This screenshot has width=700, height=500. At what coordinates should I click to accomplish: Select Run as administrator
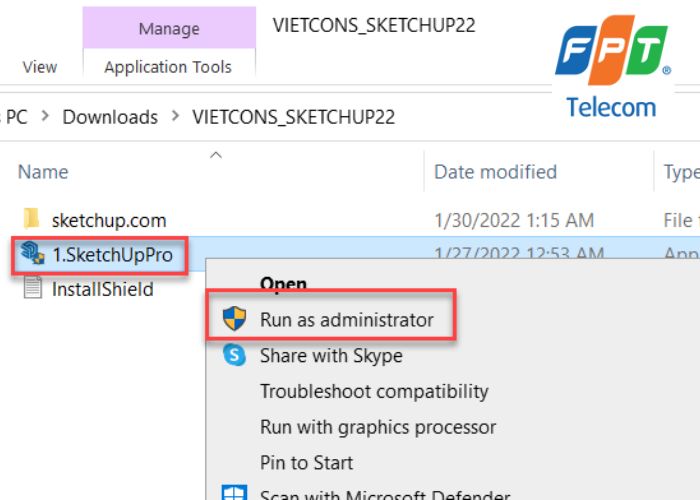point(346,320)
